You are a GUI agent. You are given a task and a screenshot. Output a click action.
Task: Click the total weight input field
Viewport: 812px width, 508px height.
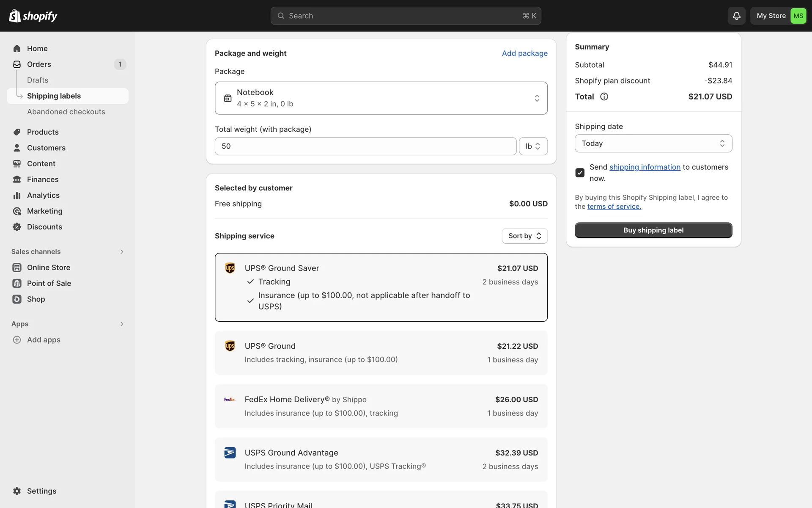coord(365,146)
